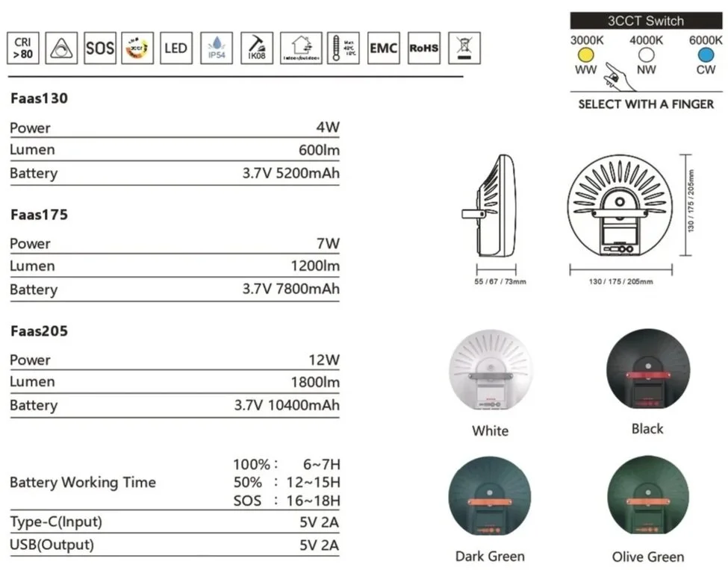728x570 pixels.
Task: Click the horizontal 130 / 175 / 205mm width dimension
Action: [x=620, y=281]
